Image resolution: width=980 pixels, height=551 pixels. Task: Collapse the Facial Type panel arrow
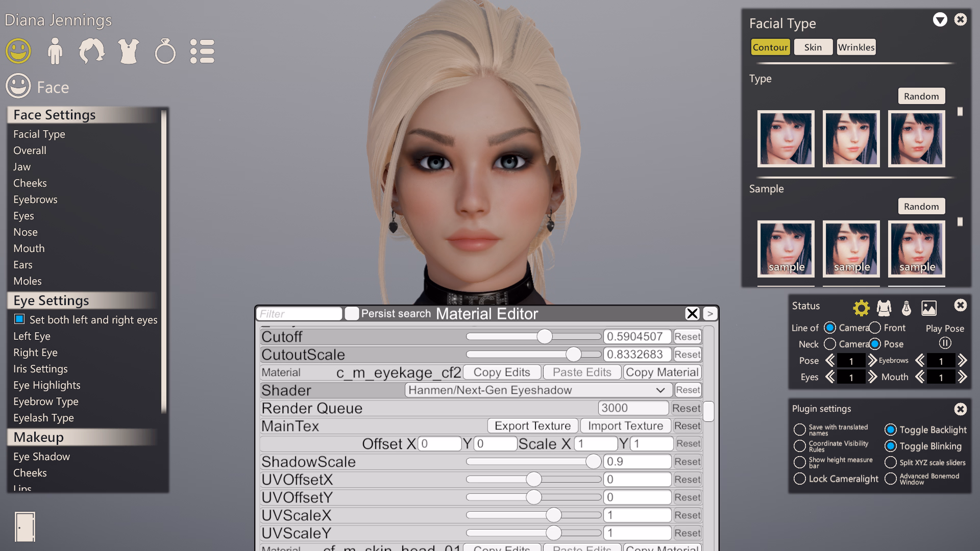coord(940,20)
